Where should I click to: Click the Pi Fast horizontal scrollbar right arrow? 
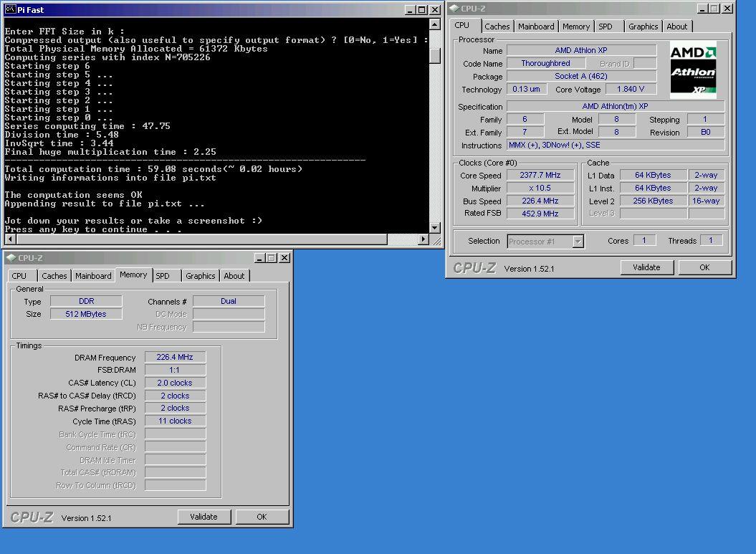pos(424,239)
